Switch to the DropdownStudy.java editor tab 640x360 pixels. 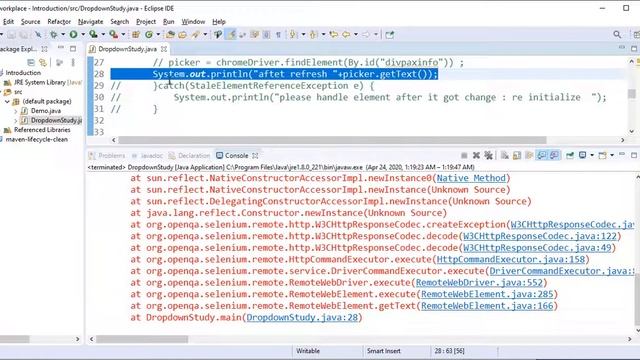[127, 49]
